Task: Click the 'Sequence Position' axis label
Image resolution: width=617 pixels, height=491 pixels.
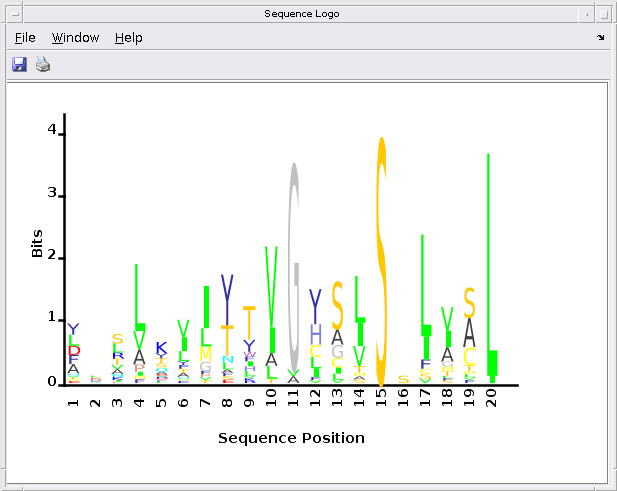Action: point(292,438)
